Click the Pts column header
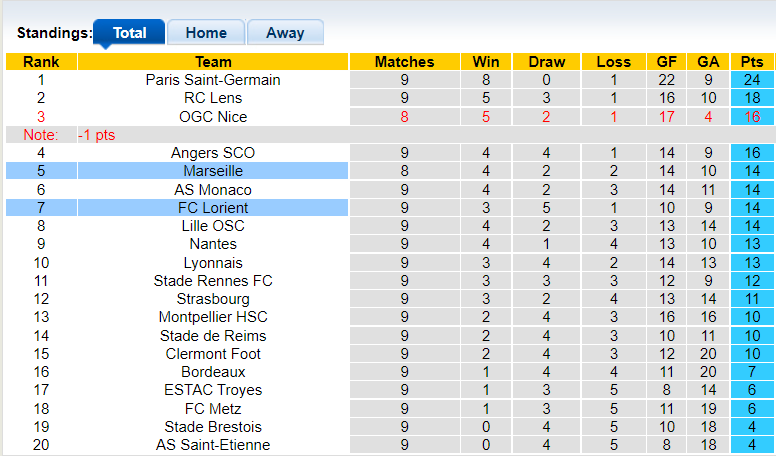 tap(752, 62)
